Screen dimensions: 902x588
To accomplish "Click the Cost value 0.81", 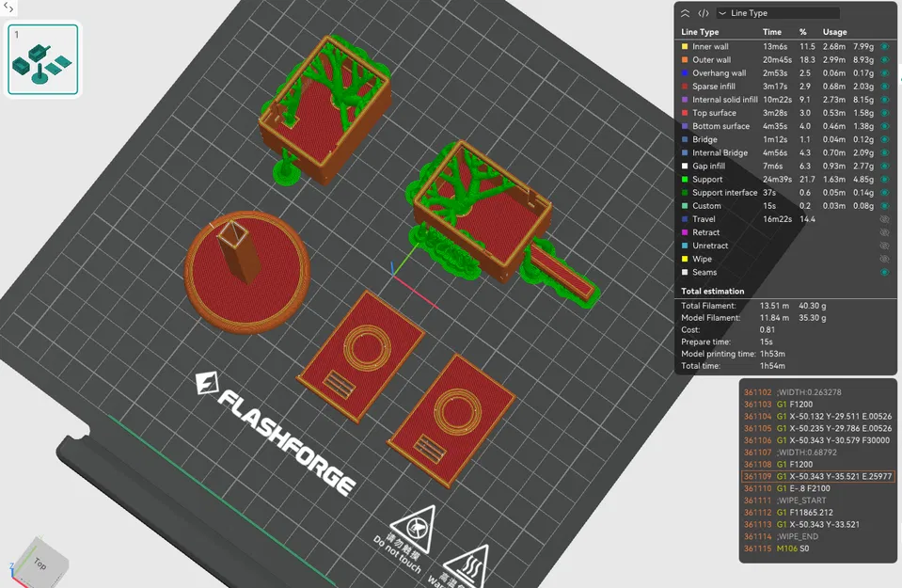I will pyautogui.click(x=767, y=329).
